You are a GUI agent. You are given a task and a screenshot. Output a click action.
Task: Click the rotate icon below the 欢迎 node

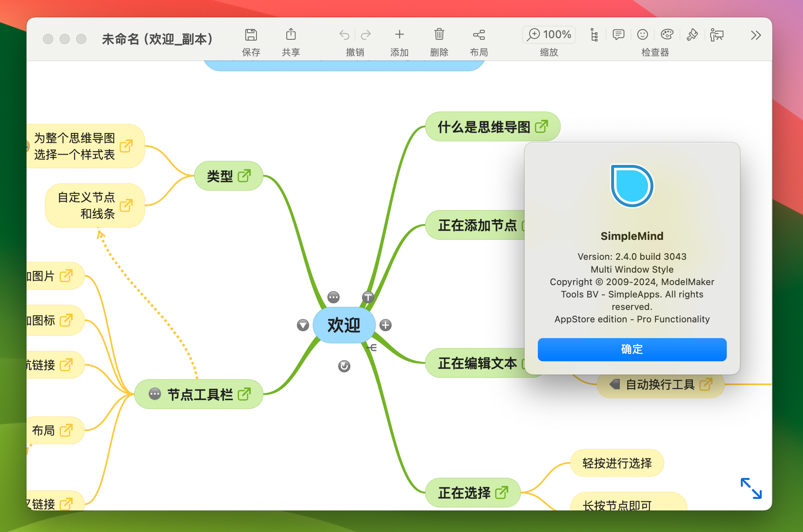344,366
